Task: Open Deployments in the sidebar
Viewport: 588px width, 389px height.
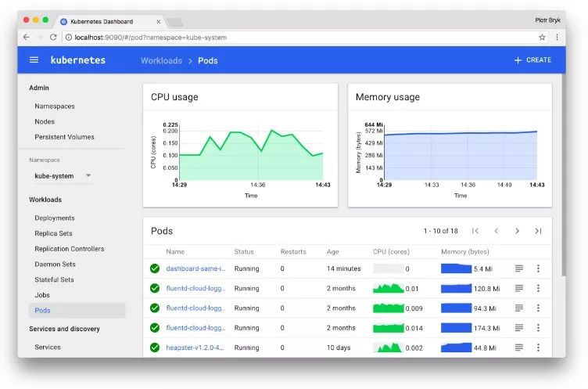Action: [x=55, y=218]
